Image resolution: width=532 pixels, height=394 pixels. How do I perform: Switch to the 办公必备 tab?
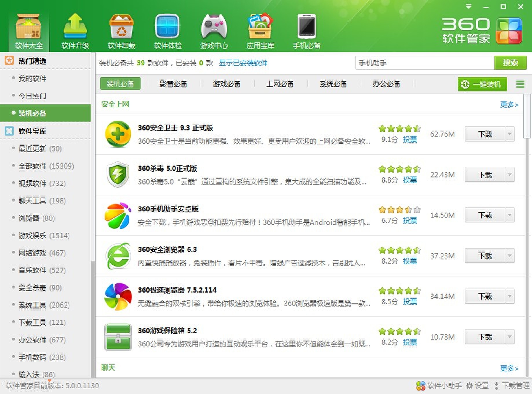click(x=386, y=84)
